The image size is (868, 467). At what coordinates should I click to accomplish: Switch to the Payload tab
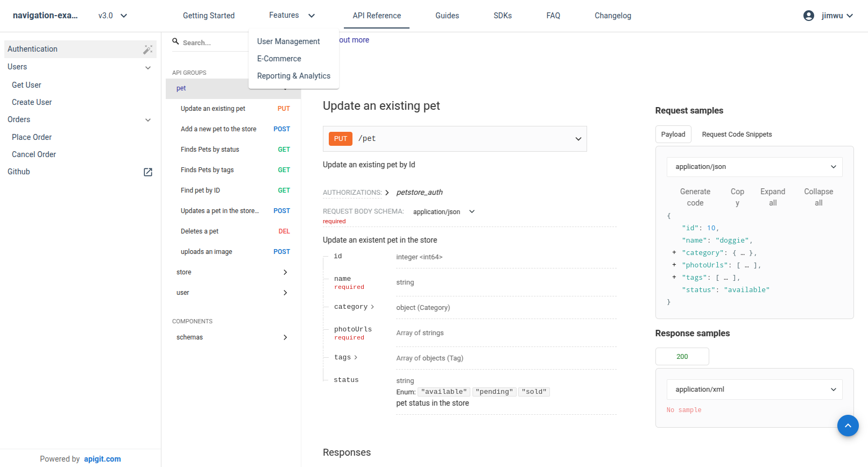(673, 135)
